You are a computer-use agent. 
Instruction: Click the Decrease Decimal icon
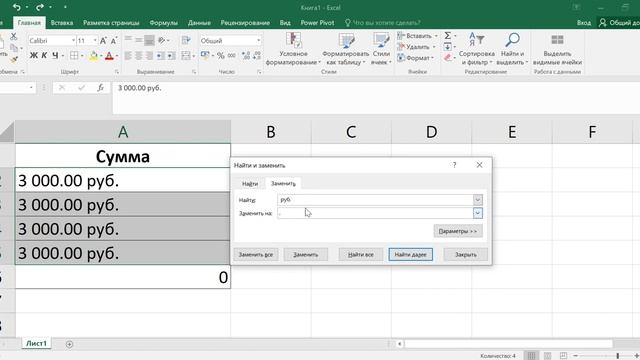(x=257, y=55)
